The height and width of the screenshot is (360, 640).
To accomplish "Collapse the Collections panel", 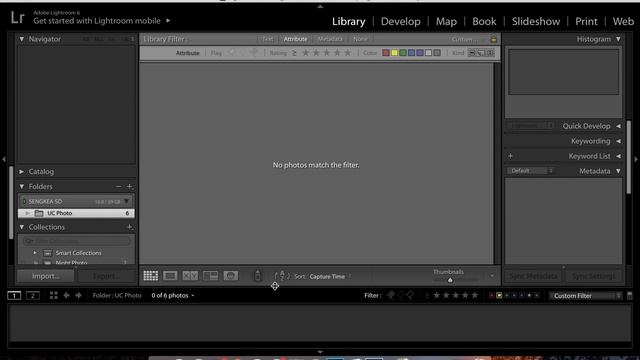I will point(22,227).
